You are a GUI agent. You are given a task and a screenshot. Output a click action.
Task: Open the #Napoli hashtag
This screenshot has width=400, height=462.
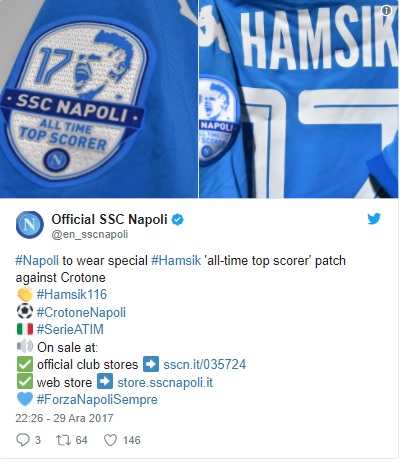pyautogui.click(x=37, y=260)
